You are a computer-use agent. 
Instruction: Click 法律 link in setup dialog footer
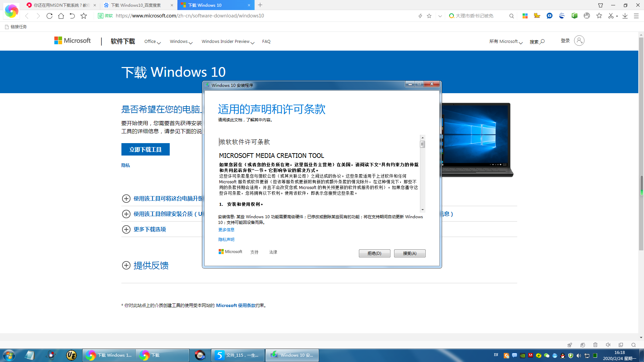click(x=273, y=252)
